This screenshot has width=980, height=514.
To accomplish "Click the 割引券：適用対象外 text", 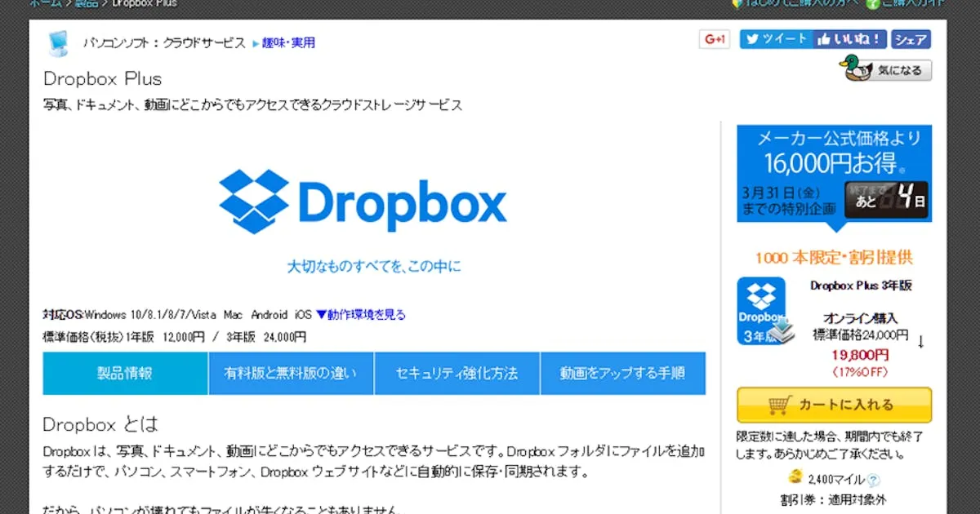I will click(834, 499).
